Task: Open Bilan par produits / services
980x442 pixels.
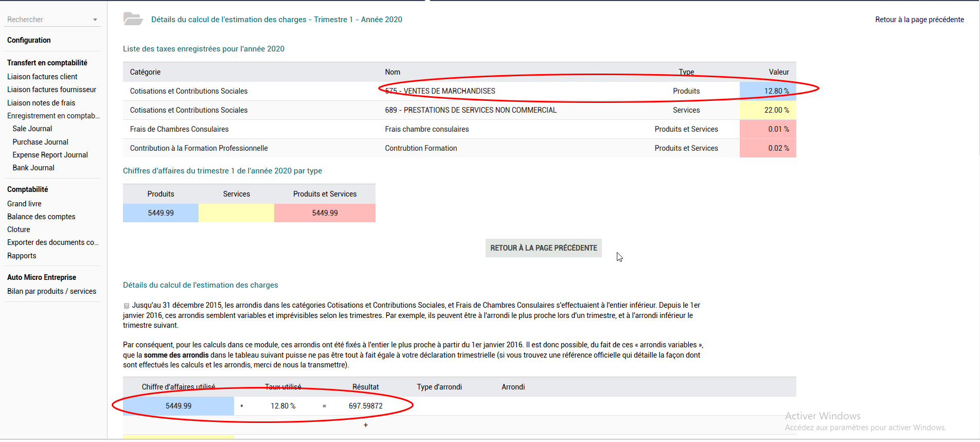Action: [51, 291]
